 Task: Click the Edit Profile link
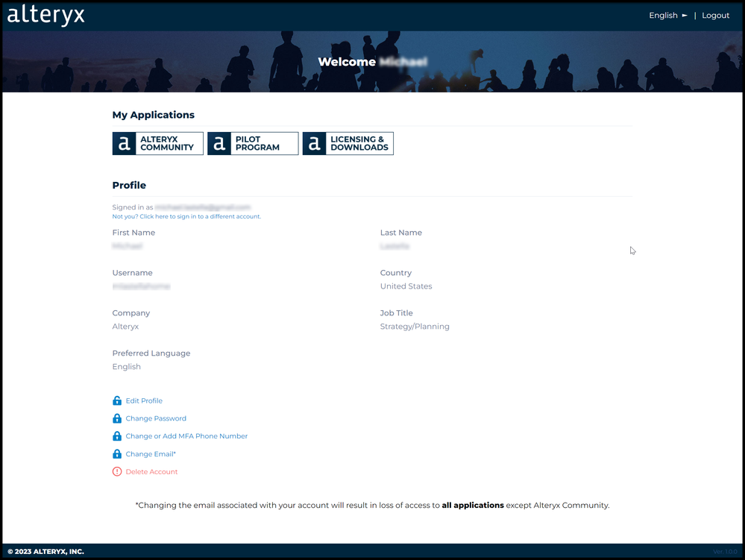[144, 401]
